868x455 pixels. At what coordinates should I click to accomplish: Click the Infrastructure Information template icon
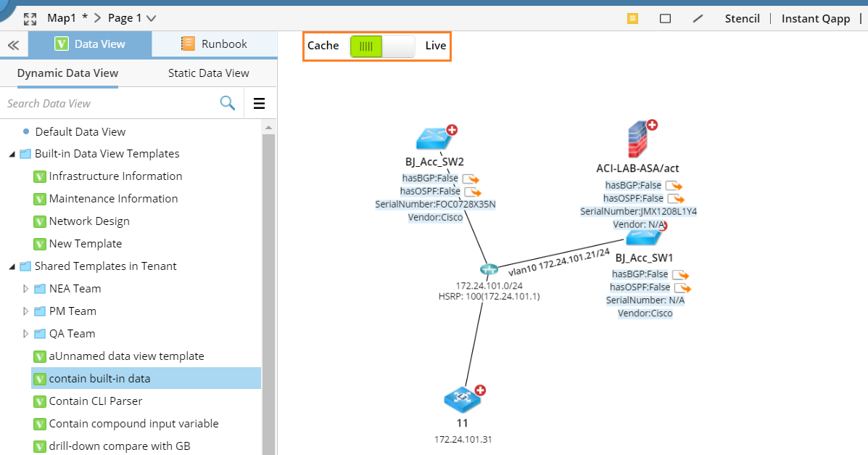click(x=39, y=177)
